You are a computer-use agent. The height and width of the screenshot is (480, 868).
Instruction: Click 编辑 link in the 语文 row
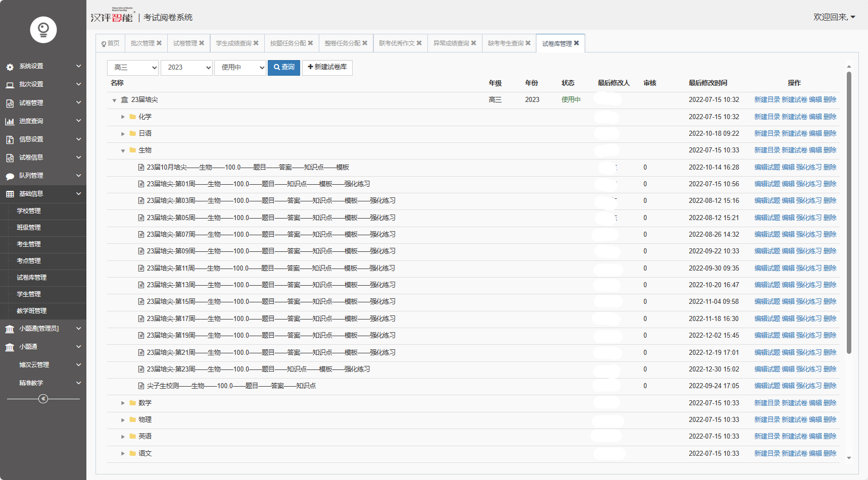(815, 453)
